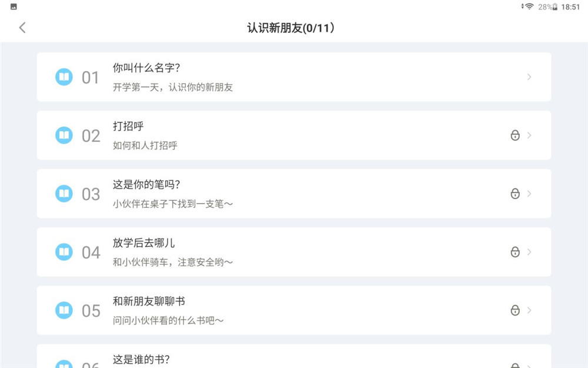The height and width of the screenshot is (368, 588).
Task: Open the chevron arrow for 放学后去哪儿 row
Action: pyautogui.click(x=529, y=252)
